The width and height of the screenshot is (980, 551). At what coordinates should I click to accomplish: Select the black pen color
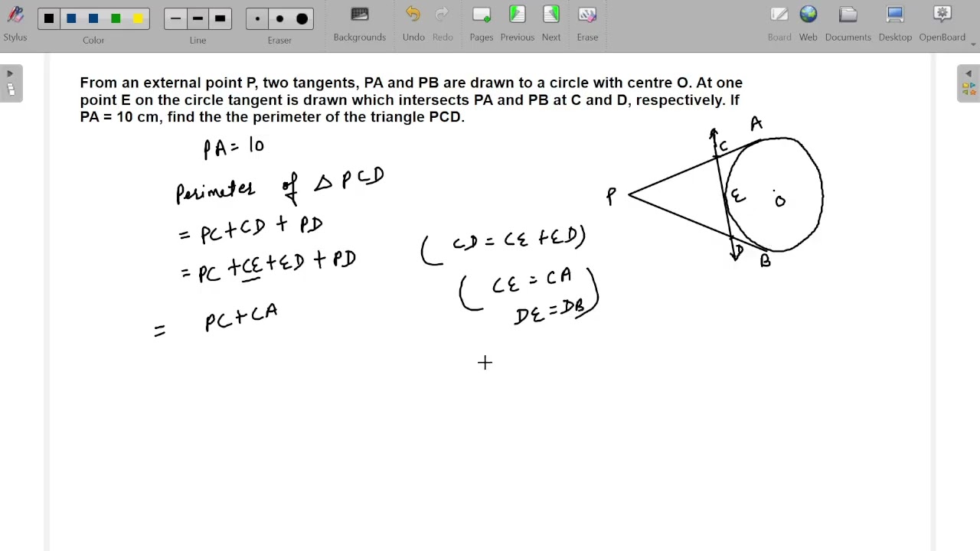click(49, 18)
